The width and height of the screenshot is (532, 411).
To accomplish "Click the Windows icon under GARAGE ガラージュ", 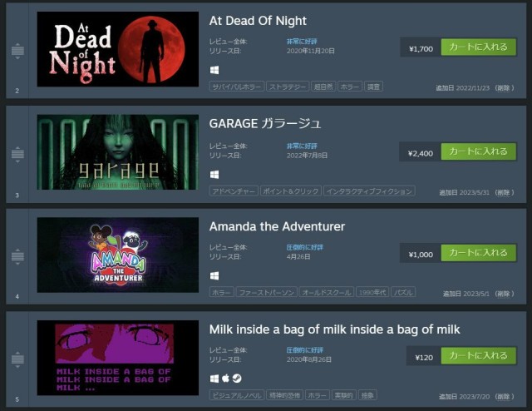I will point(214,175).
